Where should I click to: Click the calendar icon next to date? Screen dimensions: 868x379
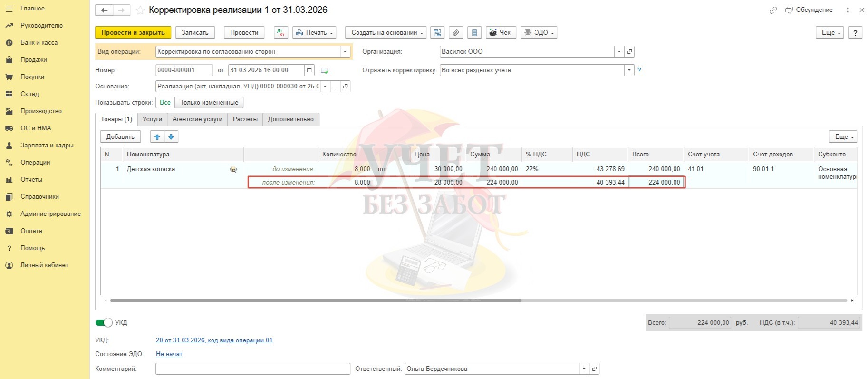coord(309,70)
